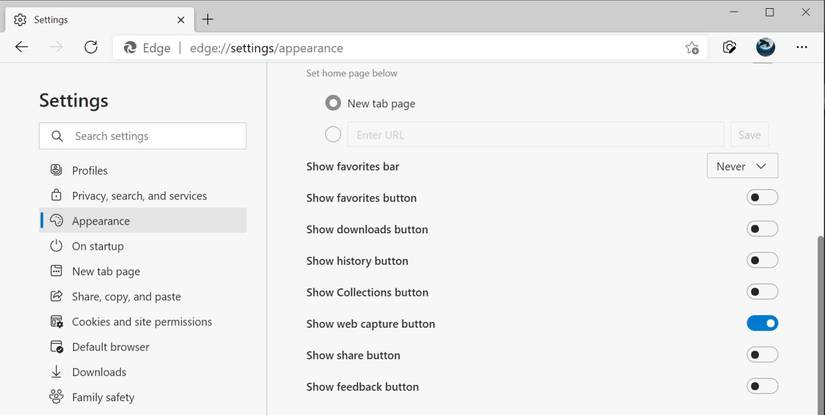Image resolution: width=825 pixels, height=415 pixels.
Task: Enable the Show history button toggle
Action: [762, 261]
